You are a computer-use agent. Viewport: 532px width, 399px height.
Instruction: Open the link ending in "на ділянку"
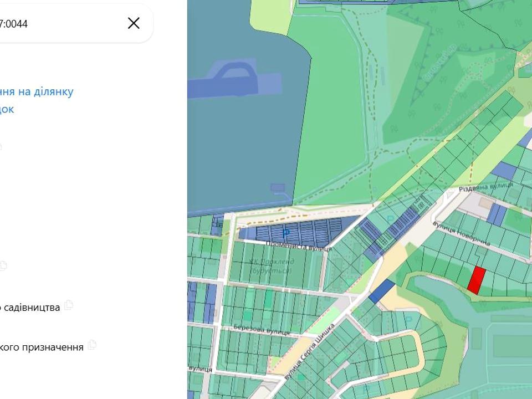click(37, 91)
